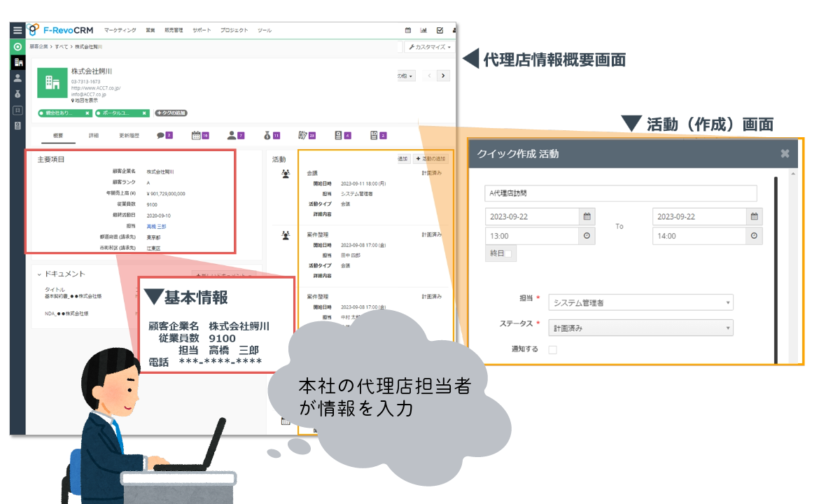
Task: Switch to the 更新履歴 tab
Action: click(x=129, y=135)
